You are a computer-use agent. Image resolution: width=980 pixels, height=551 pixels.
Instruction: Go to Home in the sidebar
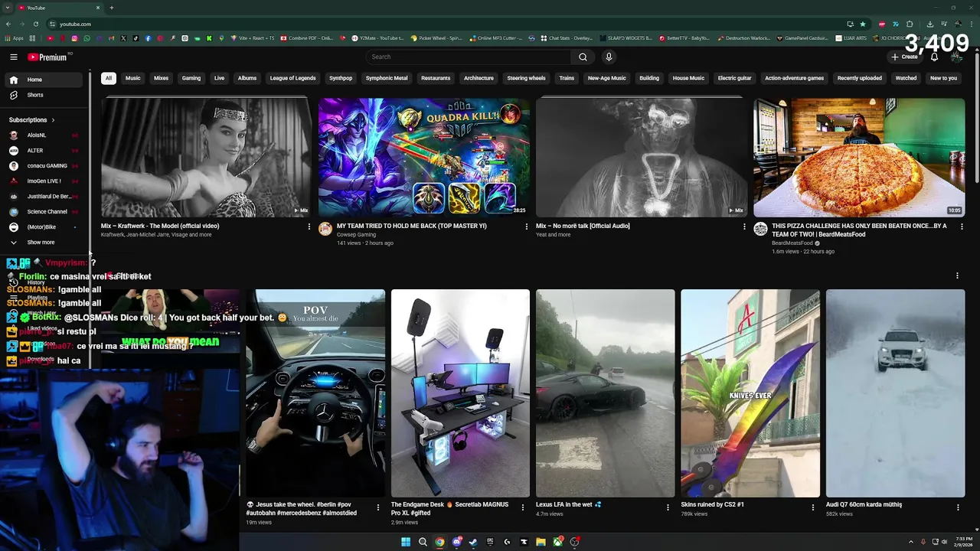tap(43, 80)
